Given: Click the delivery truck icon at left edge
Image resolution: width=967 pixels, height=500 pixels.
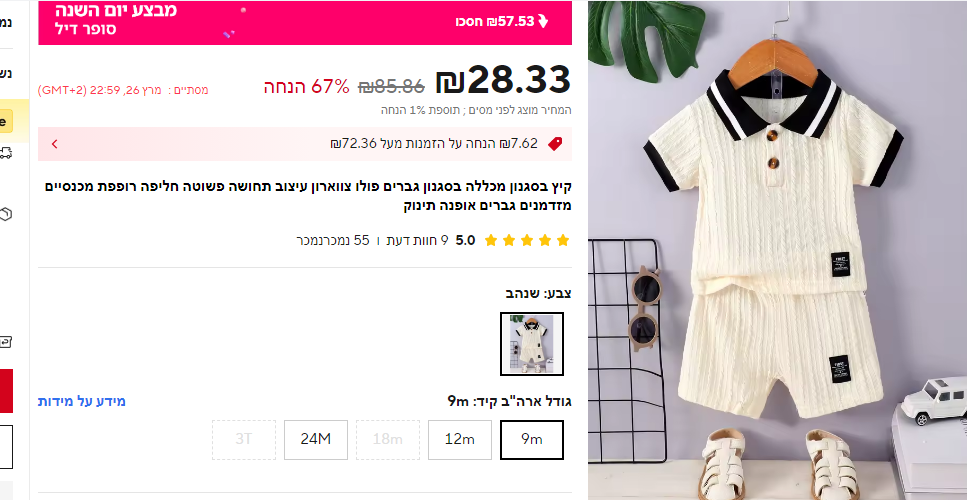Looking at the screenshot, I should (x=5, y=153).
